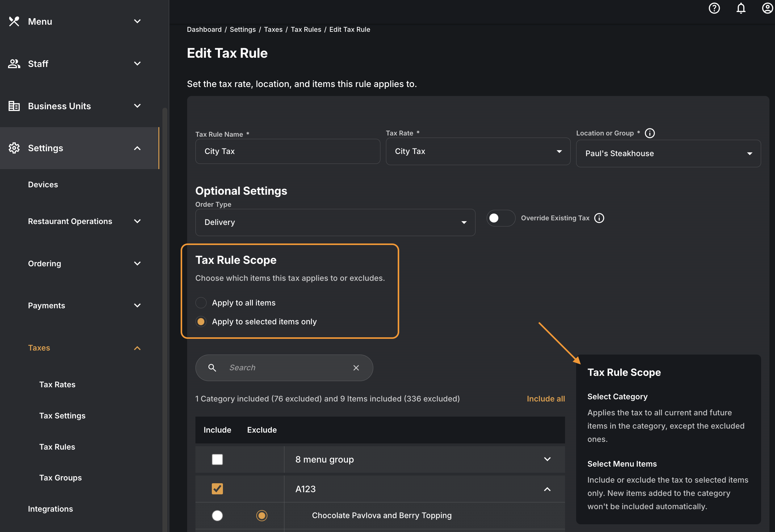Screen dimensions: 775x532
Task: Open Location or Group dropdown
Action: (x=668, y=154)
